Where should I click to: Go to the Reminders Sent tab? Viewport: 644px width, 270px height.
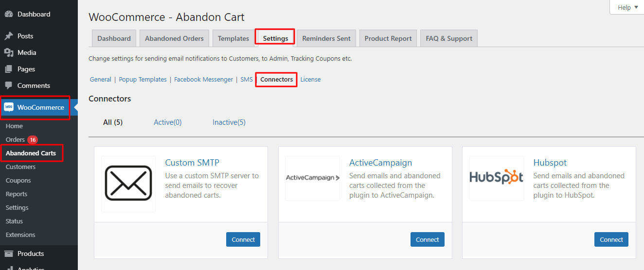pos(326,38)
